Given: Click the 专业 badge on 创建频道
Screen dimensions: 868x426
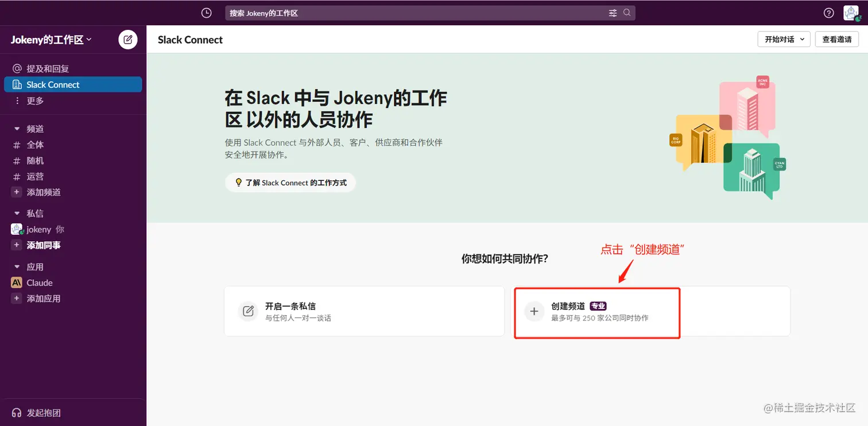Looking at the screenshot, I should click(598, 306).
